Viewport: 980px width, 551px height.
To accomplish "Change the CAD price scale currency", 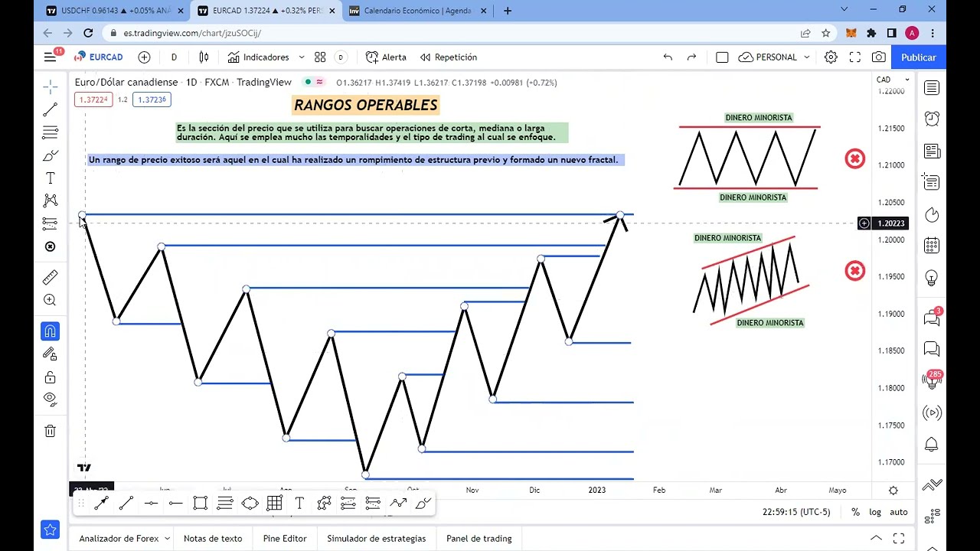I will (x=893, y=80).
